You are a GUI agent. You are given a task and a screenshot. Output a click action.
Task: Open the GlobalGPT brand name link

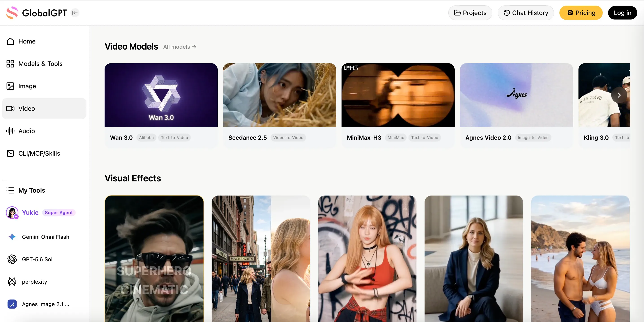tap(44, 13)
